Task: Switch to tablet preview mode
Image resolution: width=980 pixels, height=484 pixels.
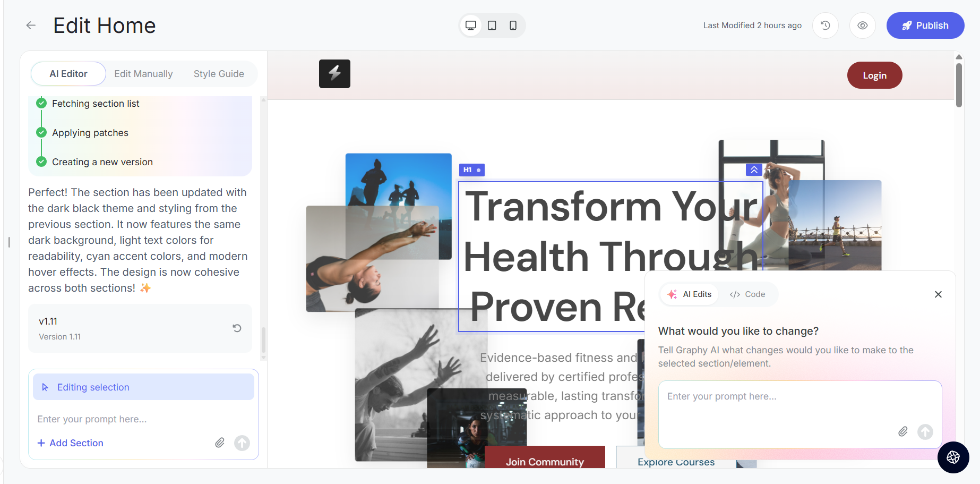Action: pyautogui.click(x=492, y=26)
